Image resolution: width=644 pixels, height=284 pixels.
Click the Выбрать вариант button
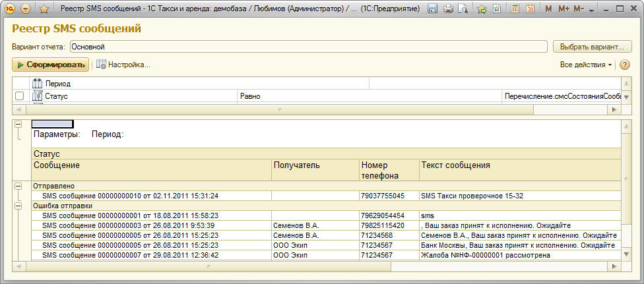[x=592, y=47]
